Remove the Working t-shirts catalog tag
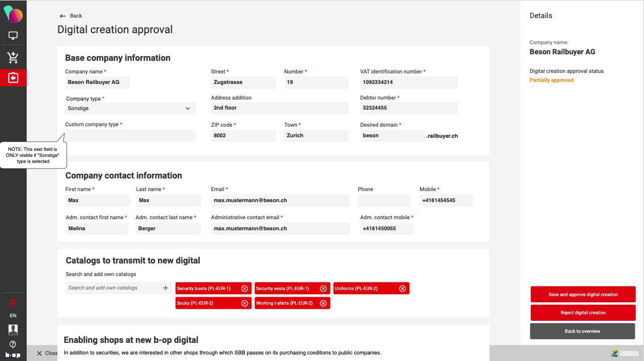 (x=324, y=303)
